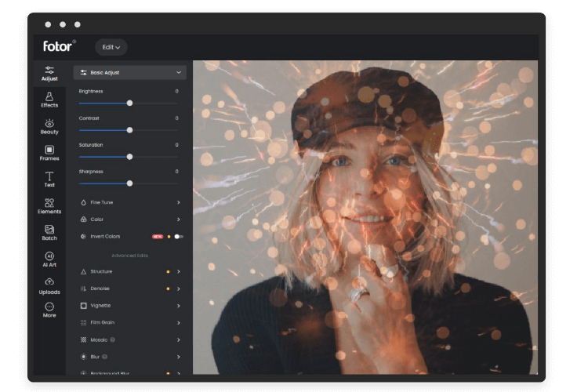Open the Structure advanced edit
This screenshot has height=392, width=588.
click(x=130, y=271)
